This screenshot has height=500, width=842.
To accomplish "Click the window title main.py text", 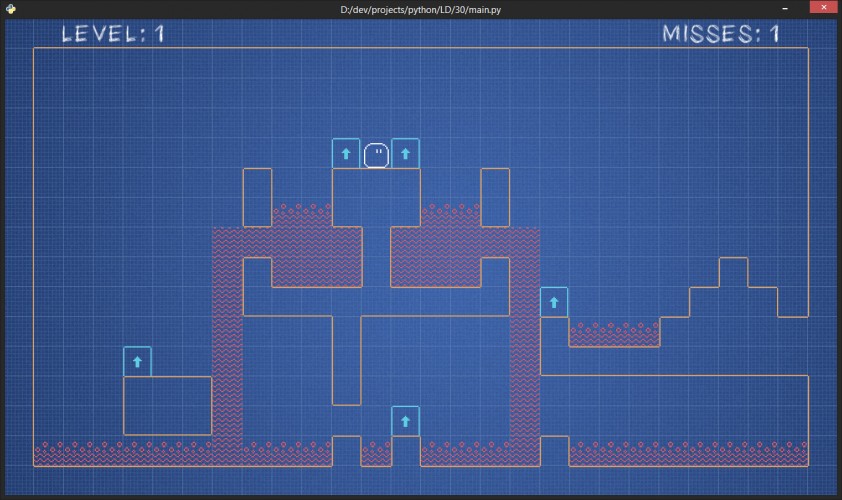I will (x=420, y=10).
